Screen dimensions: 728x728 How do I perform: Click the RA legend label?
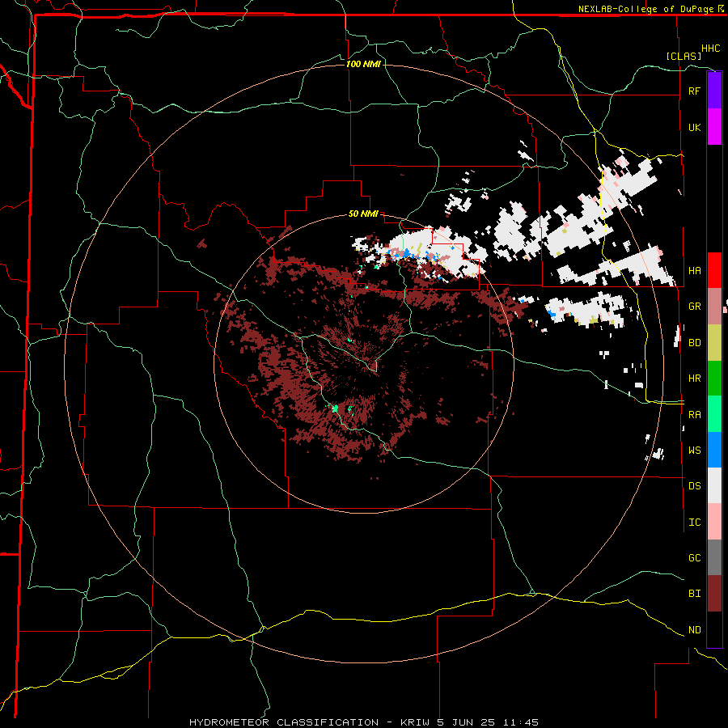694,415
